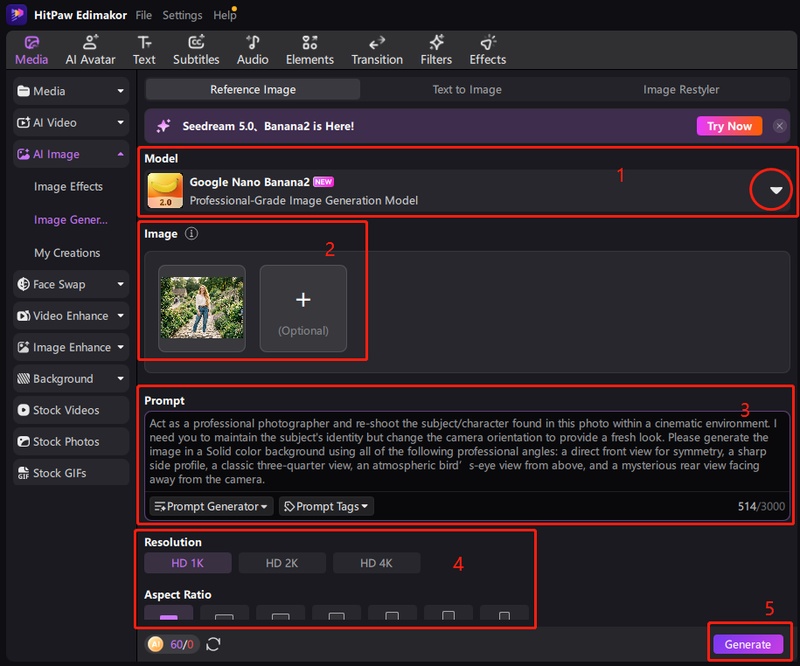Choose HD 1K resolution option
The height and width of the screenshot is (666, 800).
pyautogui.click(x=187, y=563)
